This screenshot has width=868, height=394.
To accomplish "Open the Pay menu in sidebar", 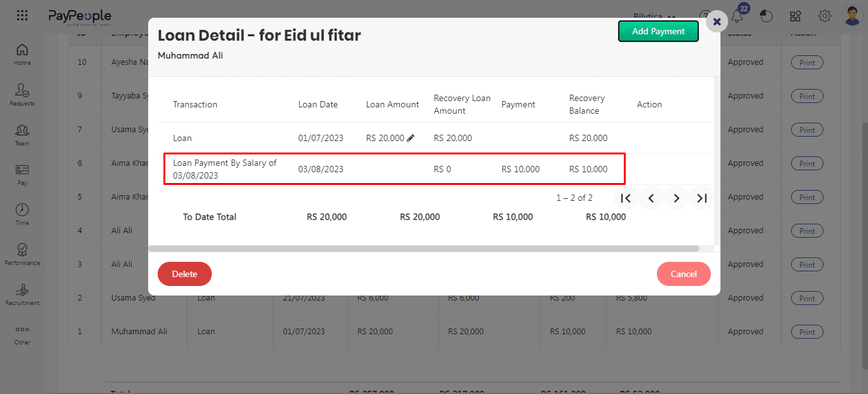I will (x=22, y=175).
